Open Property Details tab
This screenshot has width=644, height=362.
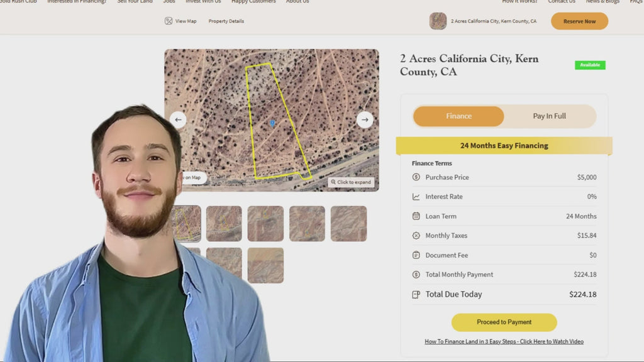coord(226,21)
